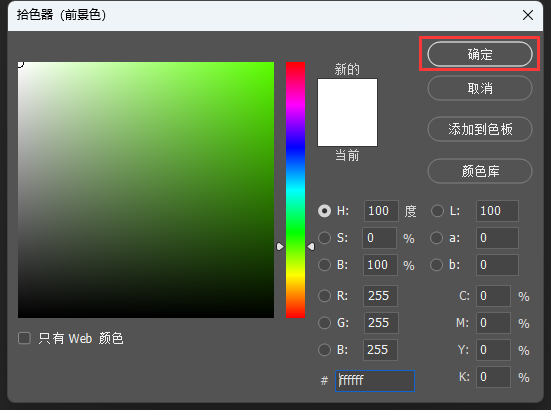Image resolution: width=551 pixels, height=410 pixels.
Task: Click the Lab b value field
Action: point(497,265)
